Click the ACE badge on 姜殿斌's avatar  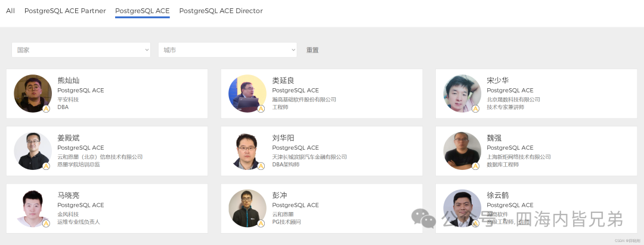click(46, 166)
